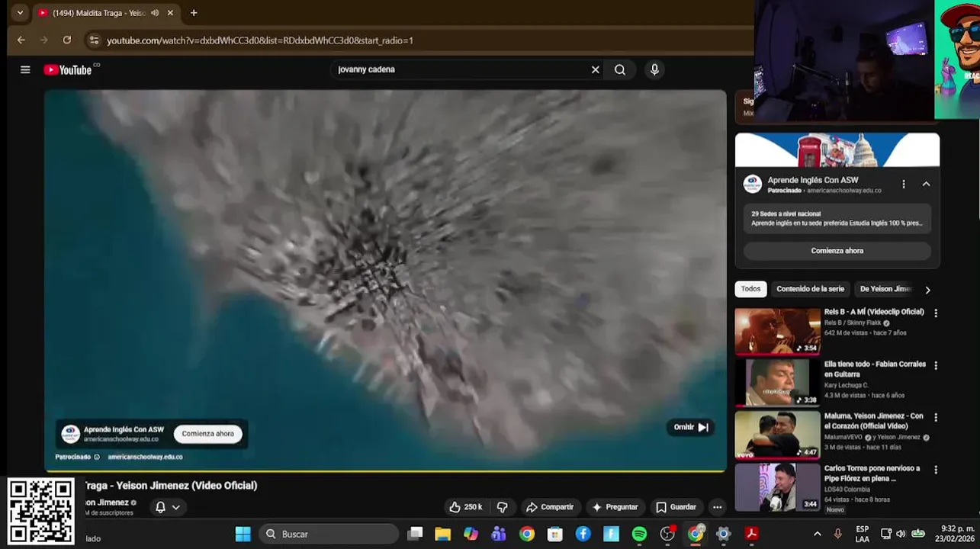Viewport: 980px width, 549px height.
Task: Show hidden system tray icons
Action: click(817, 534)
